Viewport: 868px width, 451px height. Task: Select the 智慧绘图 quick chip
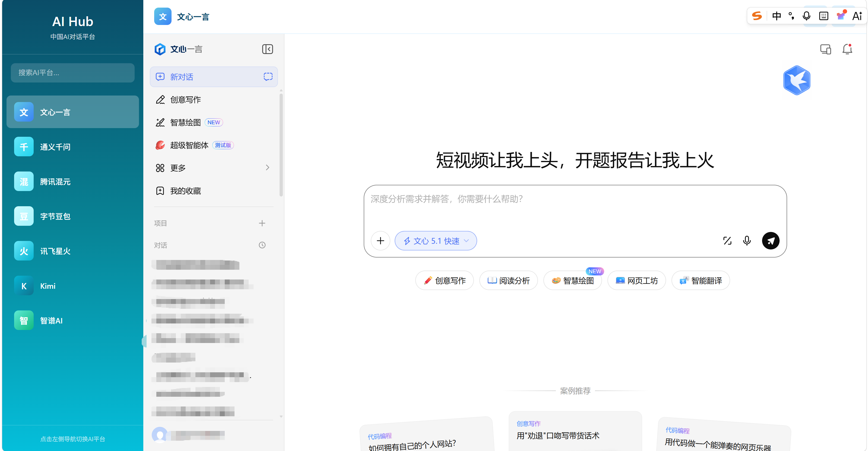pyautogui.click(x=572, y=281)
